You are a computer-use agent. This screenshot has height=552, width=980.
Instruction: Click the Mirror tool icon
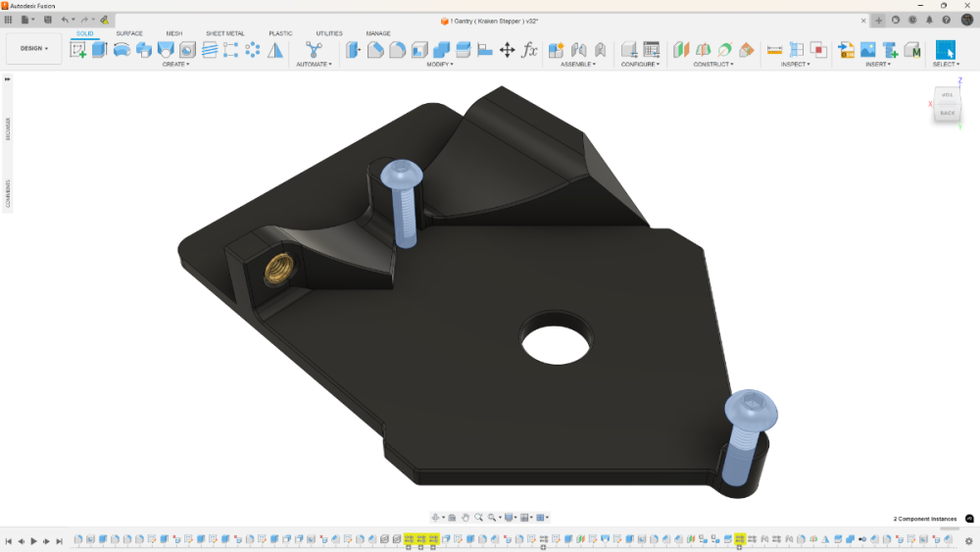(275, 50)
